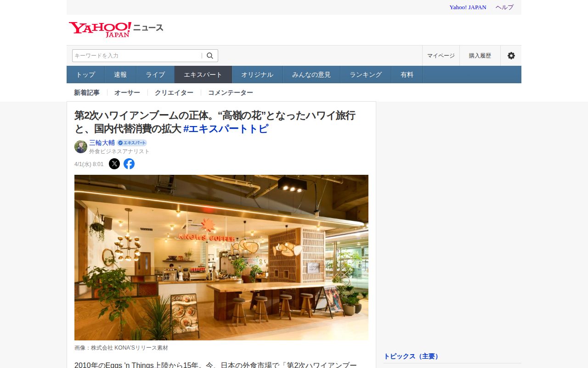
Task: Select the 有料 tab
Action: tap(407, 75)
